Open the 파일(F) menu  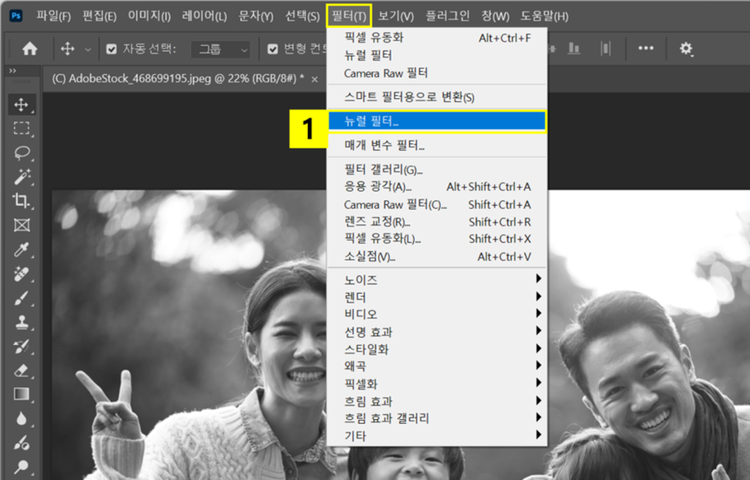pos(53,16)
